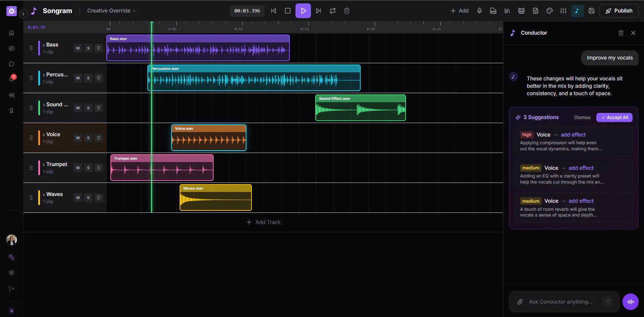Mute the Trumpet track
The height and width of the screenshot is (317, 644).
click(x=78, y=168)
